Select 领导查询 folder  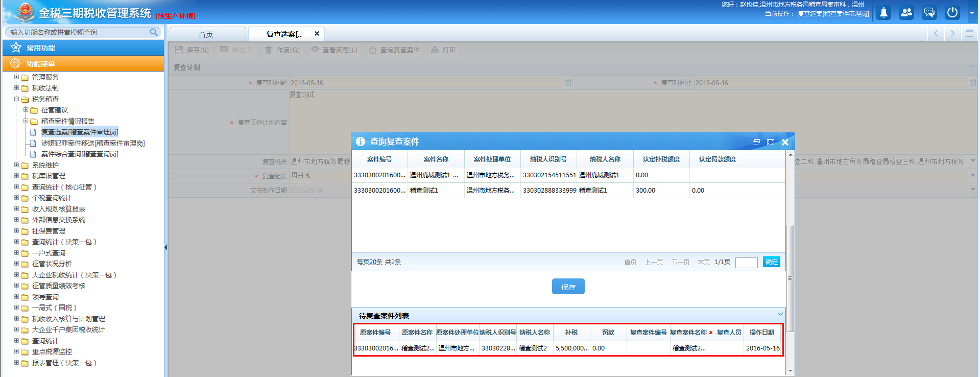tap(45, 297)
